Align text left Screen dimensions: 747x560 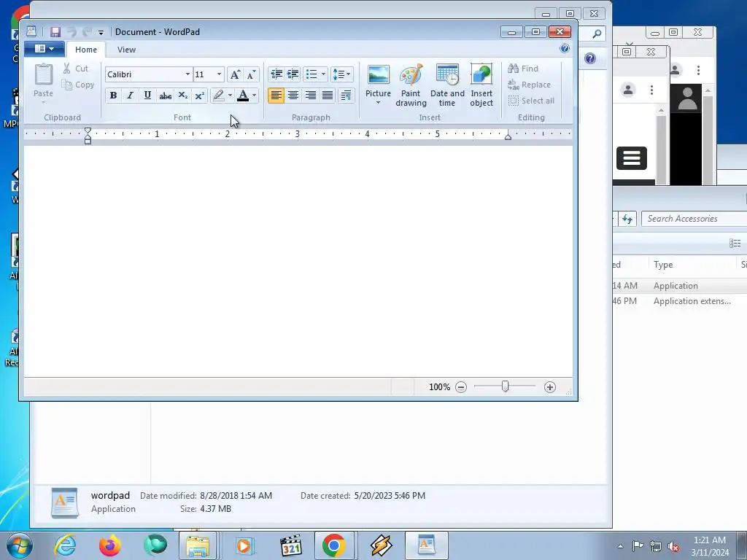(x=276, y=96)
